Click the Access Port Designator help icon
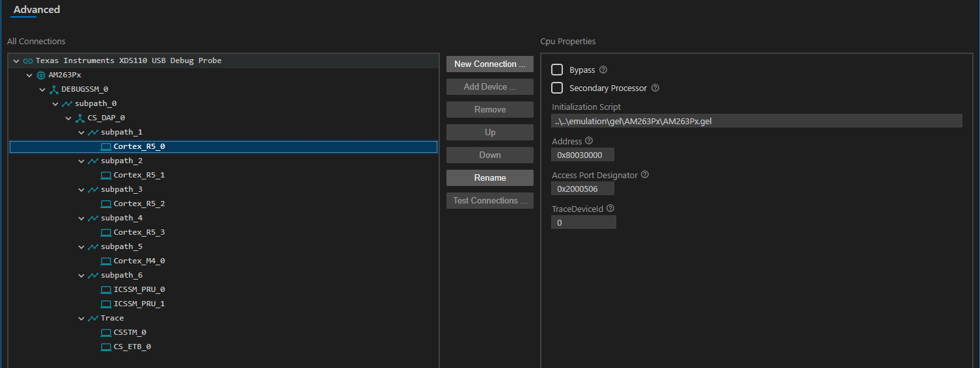This screenshot has width=980, height=368. click(x=645, y=175)
